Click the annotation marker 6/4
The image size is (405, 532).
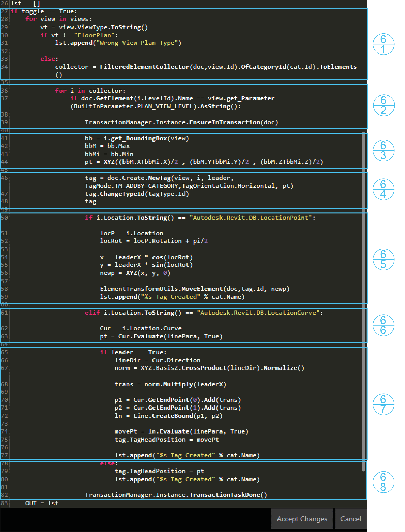(x=383, y=189)
